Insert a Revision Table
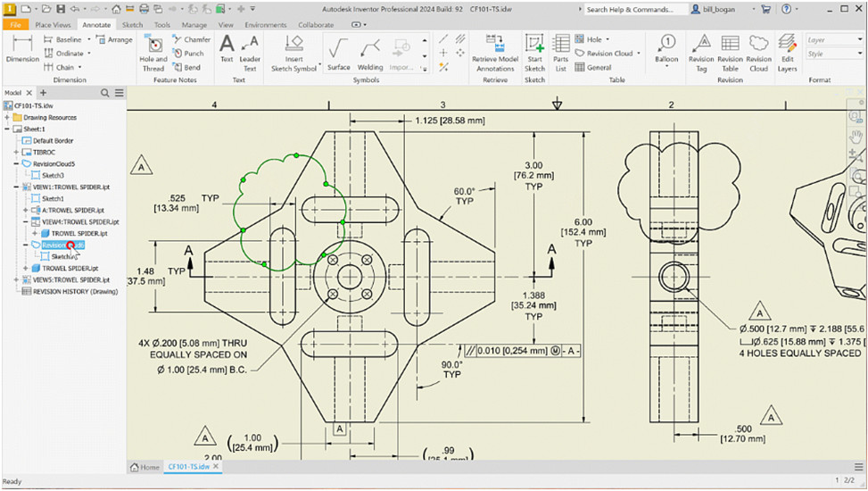 coord(730,54)
